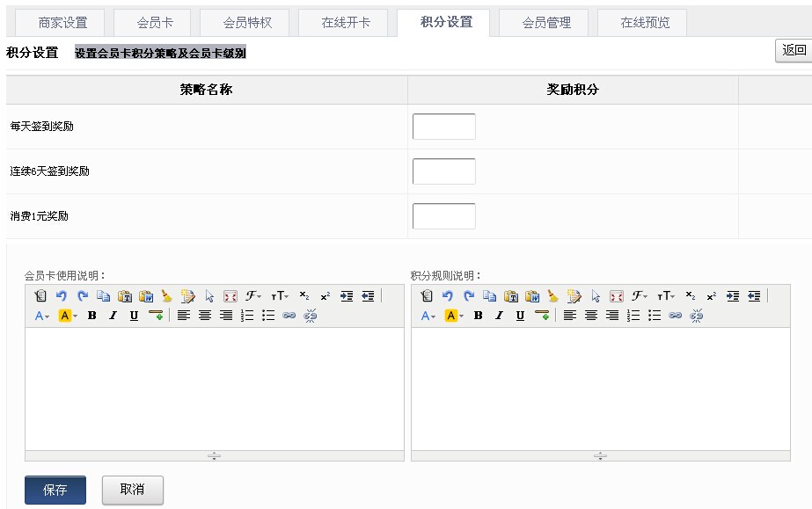This screenshot has width=812, height=509.
Task: Toggle underline in the 会员卡使用说明 editor
Action: click(x=134, y=316)
